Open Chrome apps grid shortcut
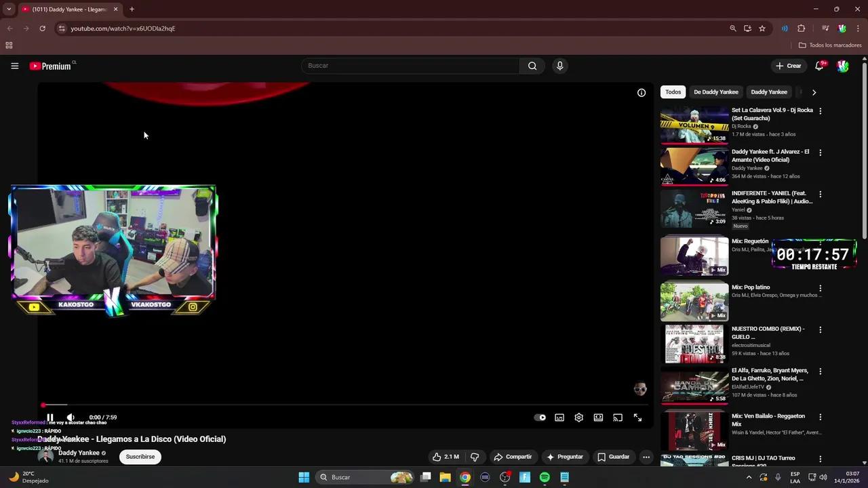Screen dimensions: 868x488 pyautogui.click(x=9, y=45)
